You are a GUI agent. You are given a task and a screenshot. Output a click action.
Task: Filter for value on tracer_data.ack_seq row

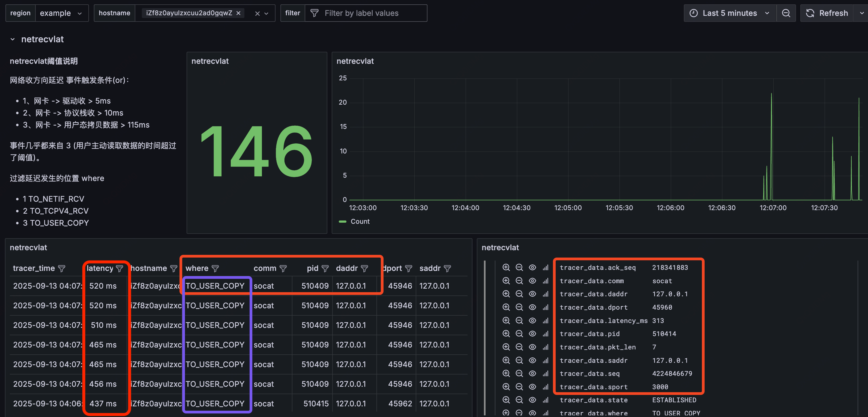tap(506, 267)
